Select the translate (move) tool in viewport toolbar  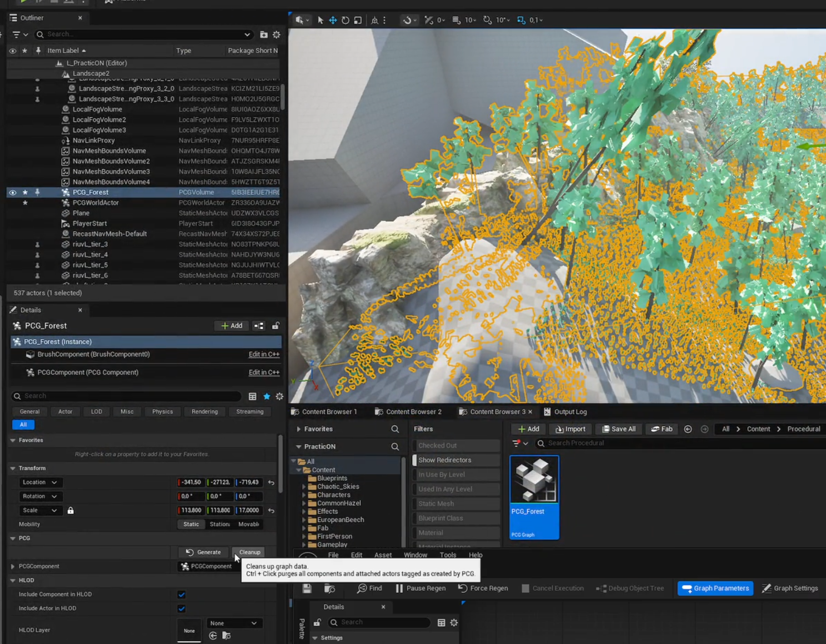pos(333,20)
